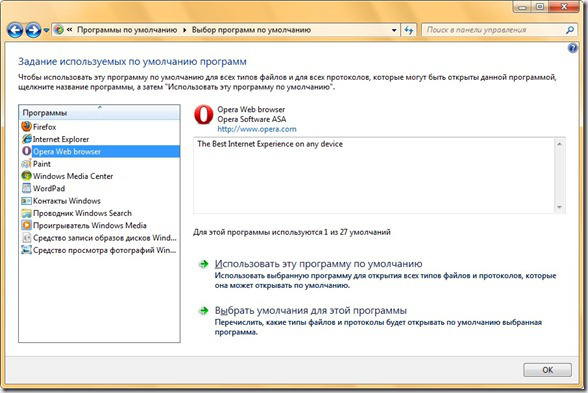
Task: Click the WordPad icon in programs list
Action: coord(27,188)
